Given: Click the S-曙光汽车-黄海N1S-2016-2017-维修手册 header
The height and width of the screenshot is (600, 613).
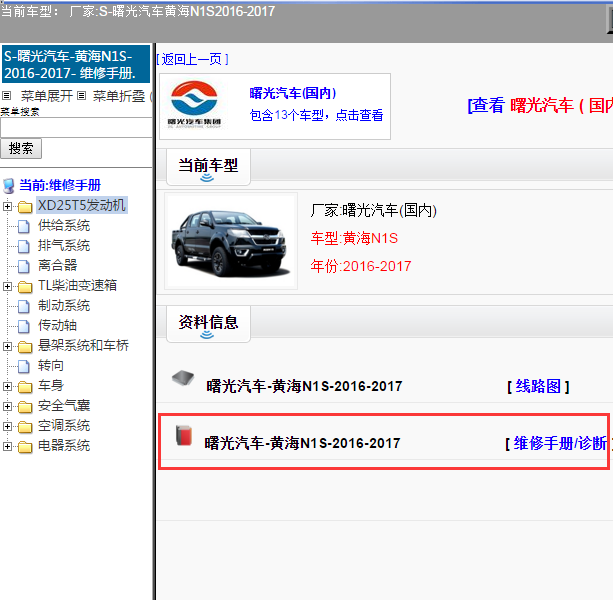Looking at the screenshot, I should tap(76, 64).
